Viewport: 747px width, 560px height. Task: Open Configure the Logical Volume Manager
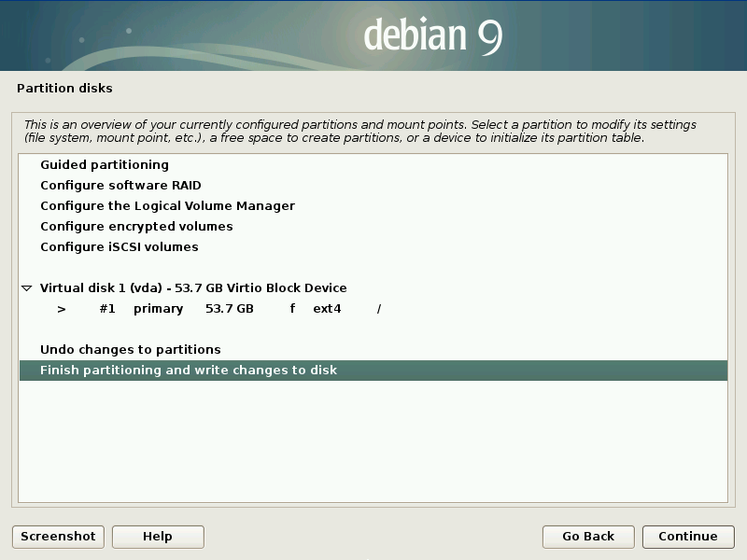pos(167,206)
